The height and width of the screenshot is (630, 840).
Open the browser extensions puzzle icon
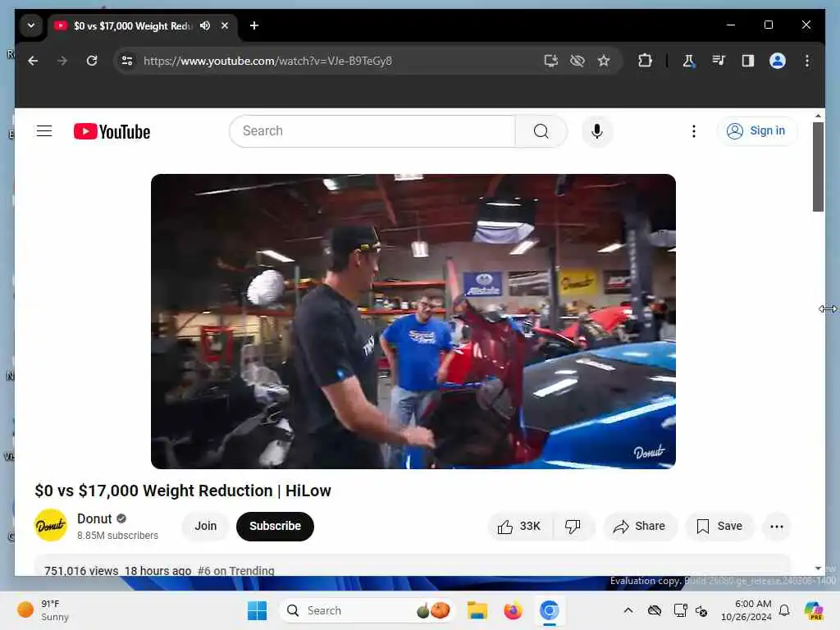click(645, 61)
